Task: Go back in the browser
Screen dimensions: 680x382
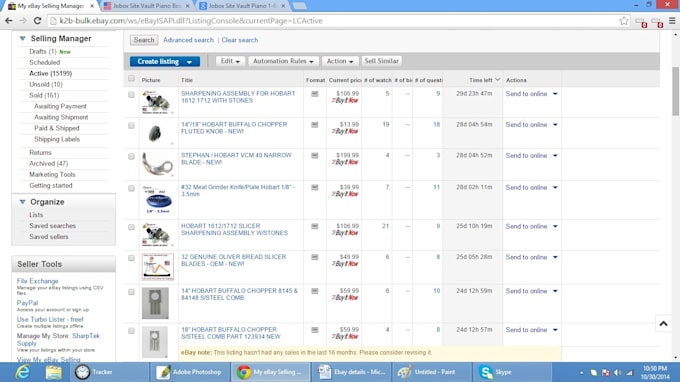Action: pos(8,20)
